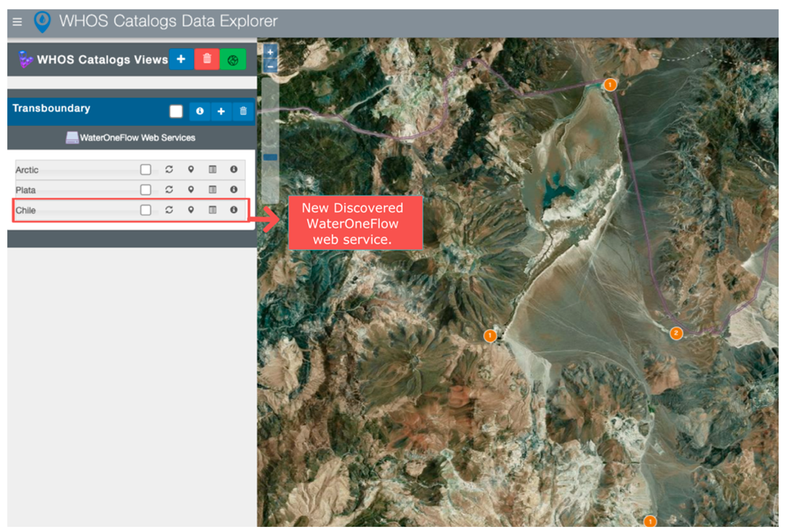Click Transboundary info icon
Screen dimensions: 786x532
pyautogui.click(x=200, y=111)
